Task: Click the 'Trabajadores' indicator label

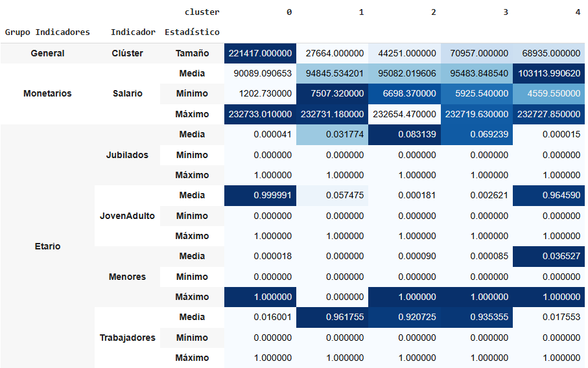Action: tap(127, 338)
